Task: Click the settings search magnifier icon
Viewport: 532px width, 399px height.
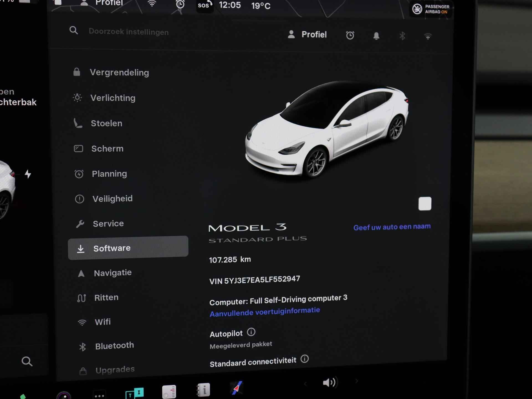Action: [x=74, y=30]
